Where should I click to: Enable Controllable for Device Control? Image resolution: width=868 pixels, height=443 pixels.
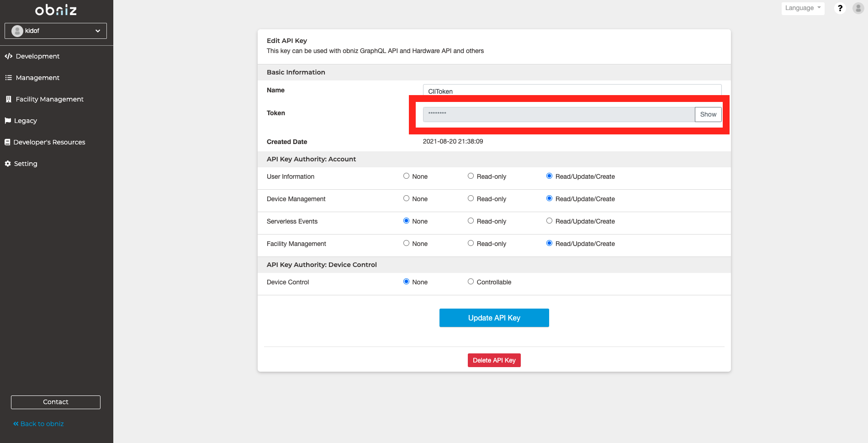coord(471,282)
